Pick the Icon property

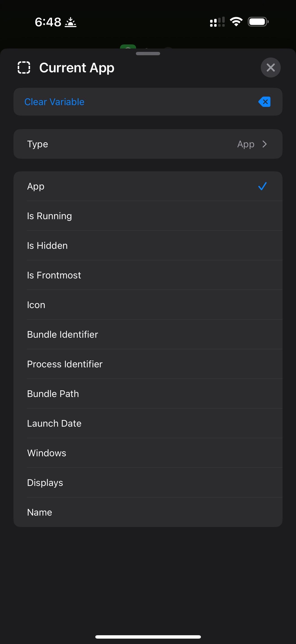(x=36, y=305)
